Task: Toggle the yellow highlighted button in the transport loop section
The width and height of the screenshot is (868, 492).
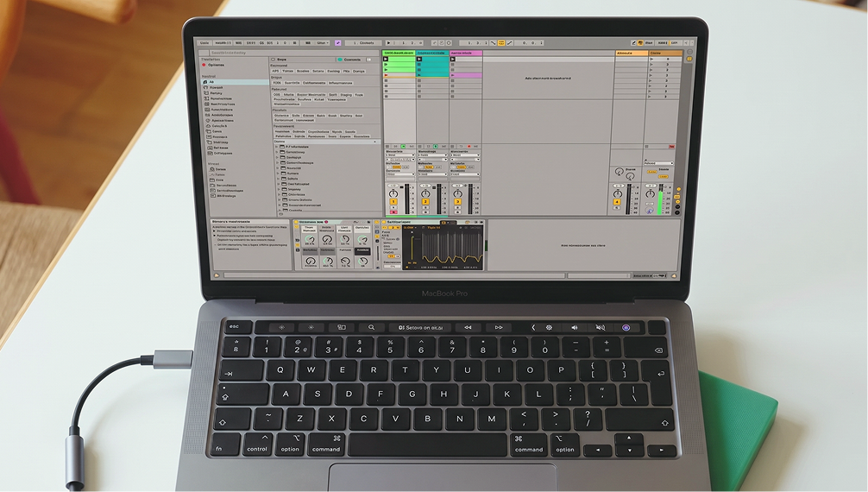Action: point(501,42)
